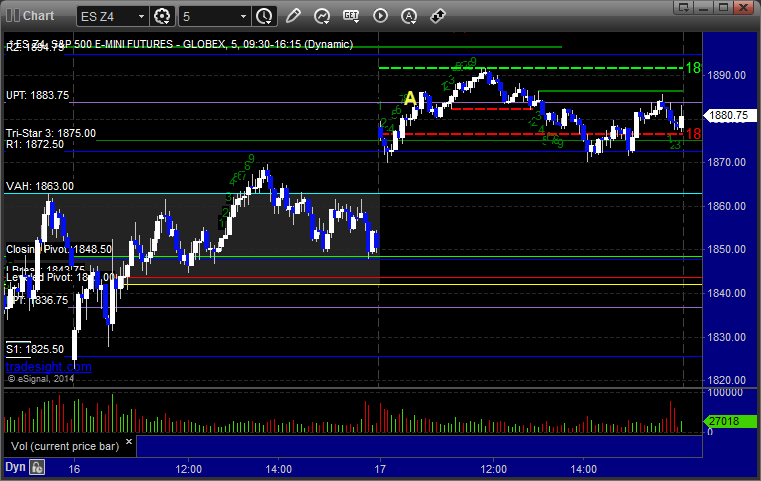Click the 100000 volume axis label
Image resolution: width=761 pixels, height=481 pixels.
(x=725, y=392)
